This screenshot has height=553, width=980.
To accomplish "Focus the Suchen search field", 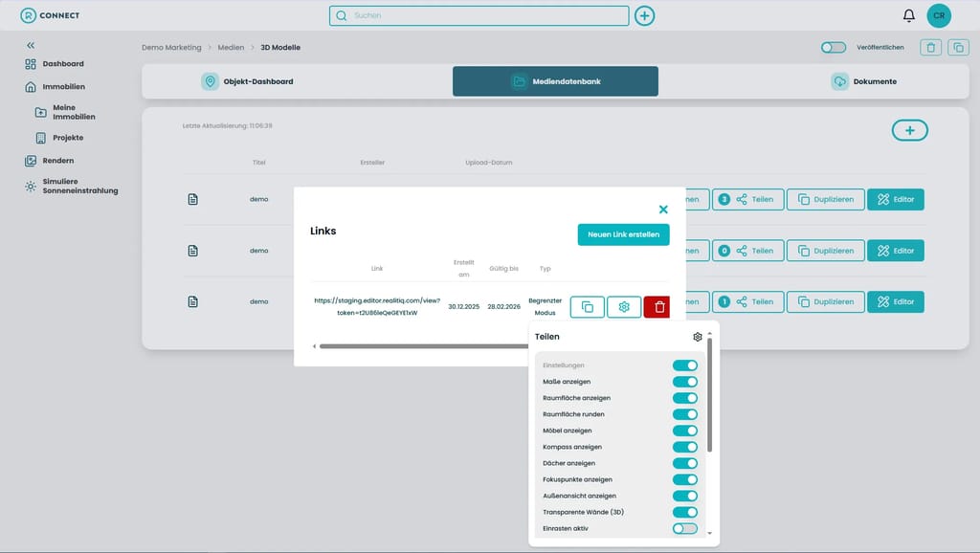I will [479, 15].
